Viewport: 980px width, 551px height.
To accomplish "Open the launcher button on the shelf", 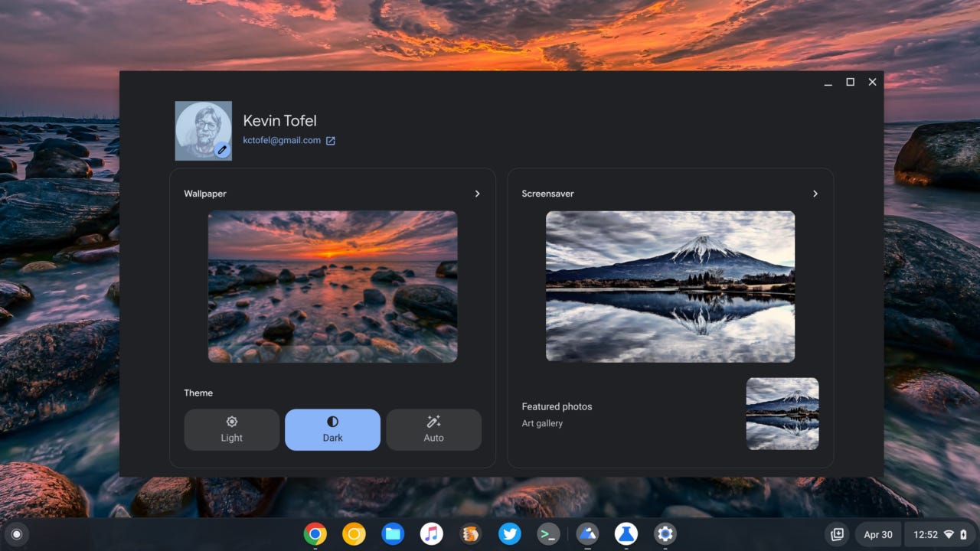I will click(17, 534).
